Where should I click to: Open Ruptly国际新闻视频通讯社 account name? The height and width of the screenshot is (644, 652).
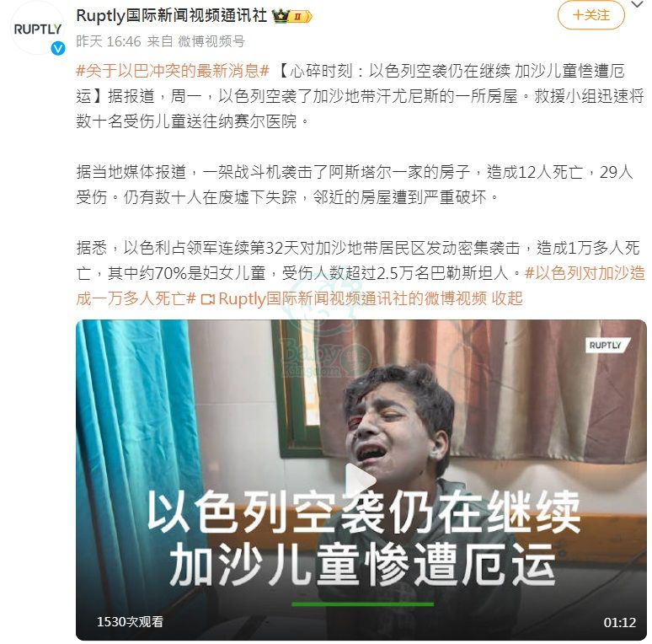[x=171, y=15]
